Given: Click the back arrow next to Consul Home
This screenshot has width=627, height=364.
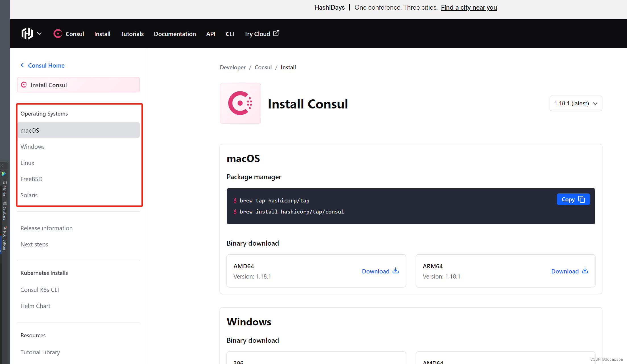Looking at the screenshot, I should (x=22, y=65).
